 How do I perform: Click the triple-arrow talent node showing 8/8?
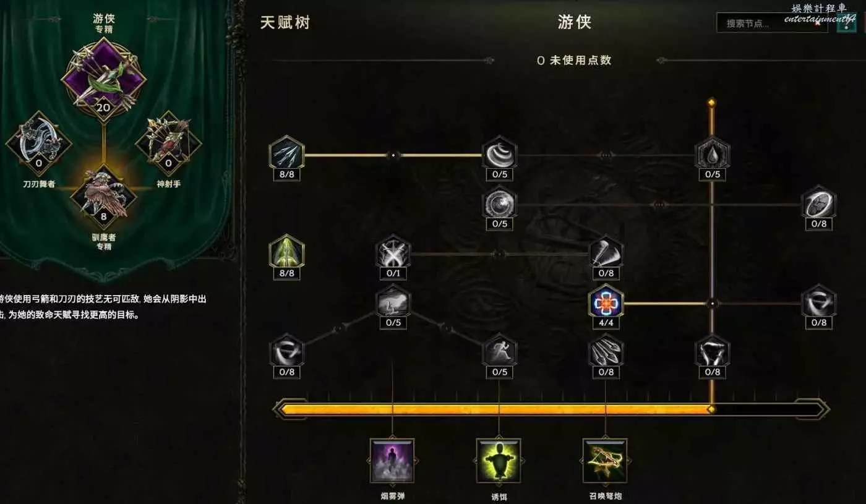[x=286, y=153]
